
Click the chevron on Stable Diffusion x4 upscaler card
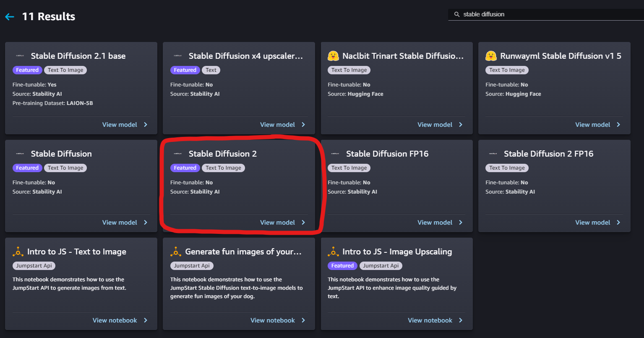click(x=303, y=125)
